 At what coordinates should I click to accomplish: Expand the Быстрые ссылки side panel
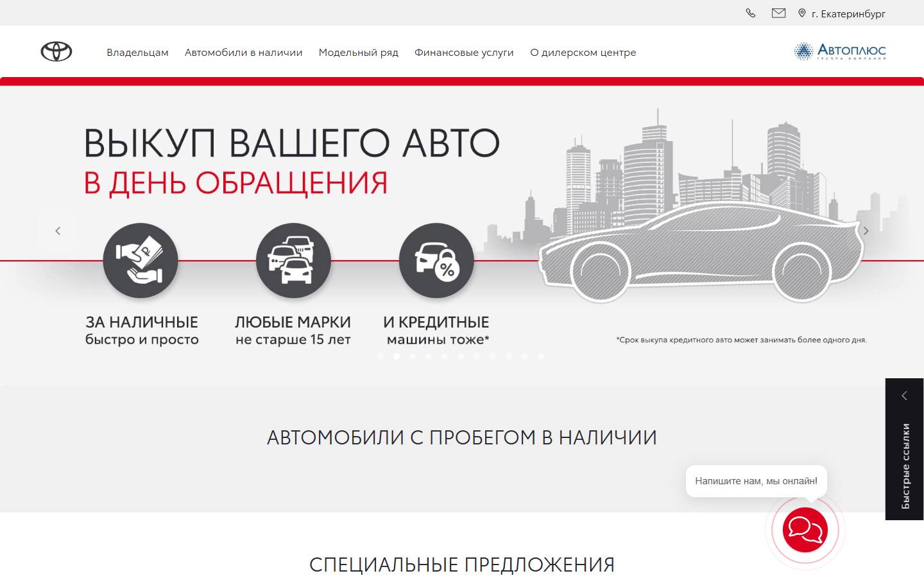click(x=905, y=396)
